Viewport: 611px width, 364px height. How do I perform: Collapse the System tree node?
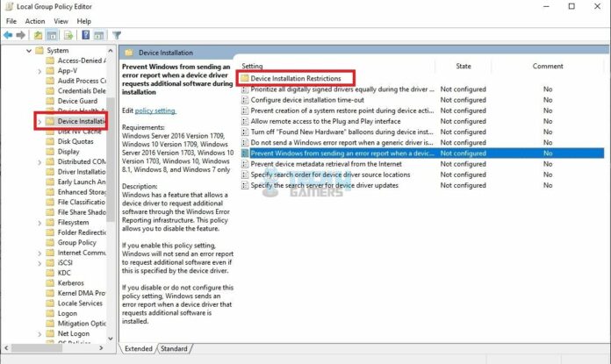(29, 51)
